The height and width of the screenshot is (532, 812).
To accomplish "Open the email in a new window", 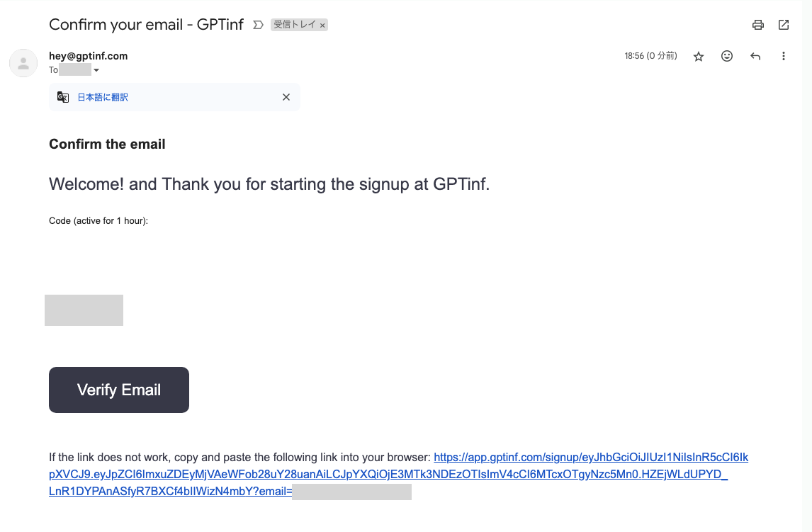I will 784,25.
